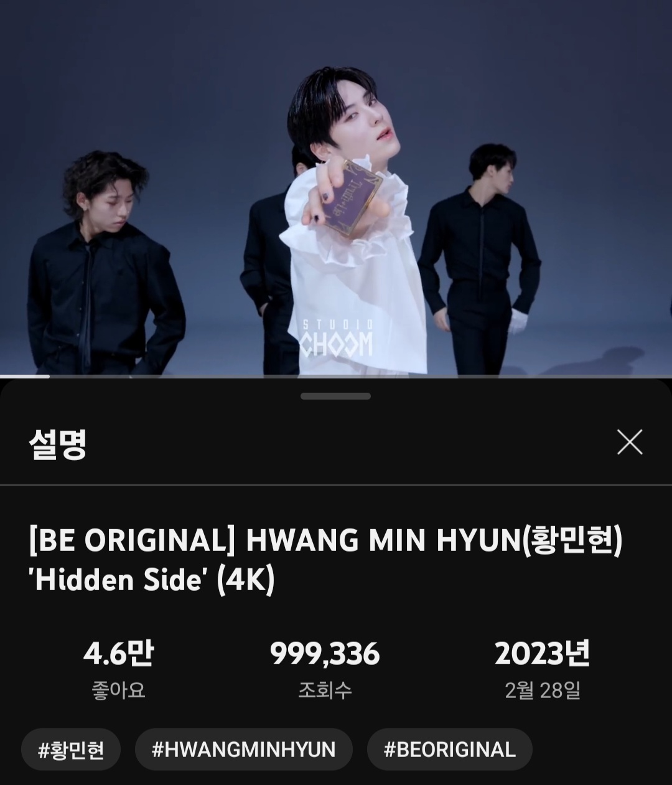Tap the 설명 description header
Image resolution: width=672 pixels, height=785 pixels.
(57, 444)
